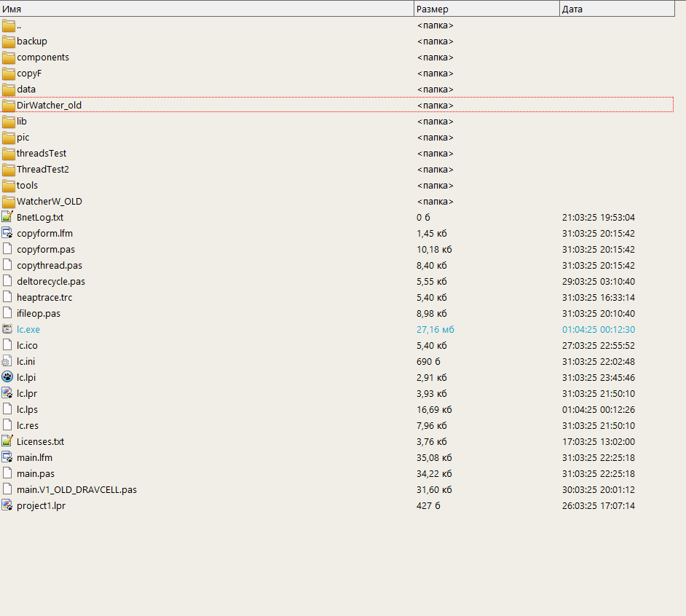Click the copyform.lfm form file icon

coord(8,233)
